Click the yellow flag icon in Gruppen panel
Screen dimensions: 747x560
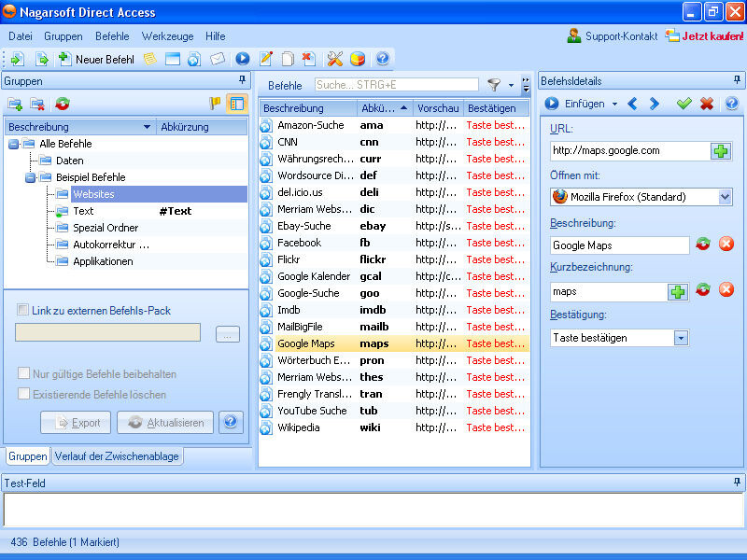[215, 104]
